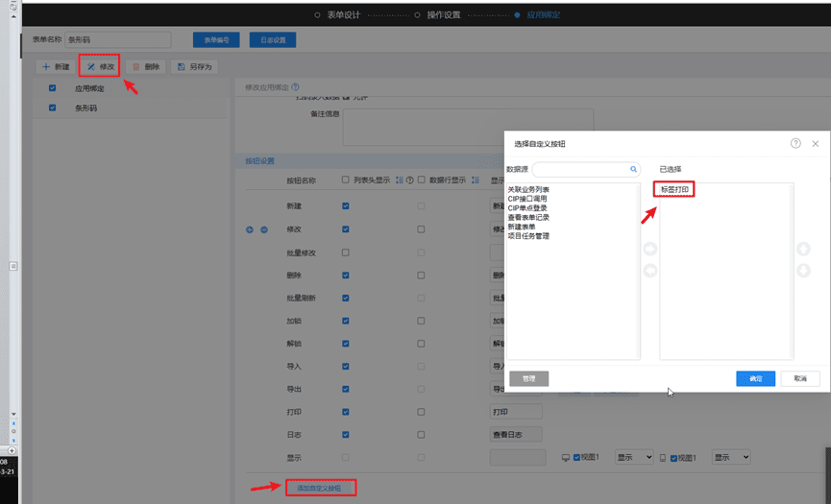This screenshot has height=504, width=831.
Task: Click the 应用绑定 row in the left list
Action: point(130,88)
